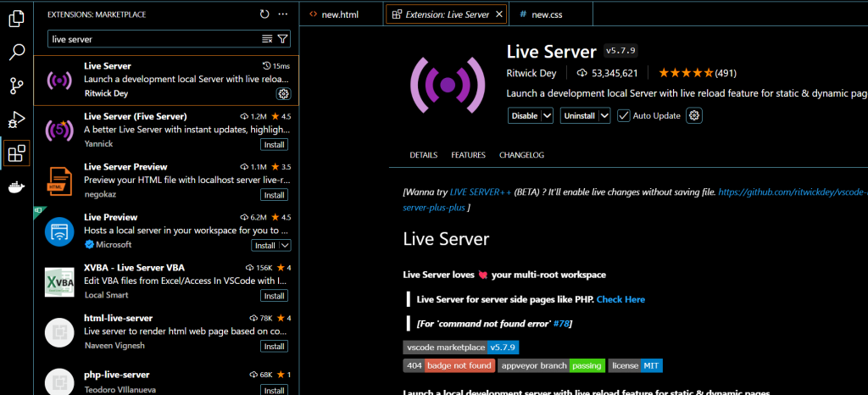Open the LIVE SERVER++ link

pos(481,192)
